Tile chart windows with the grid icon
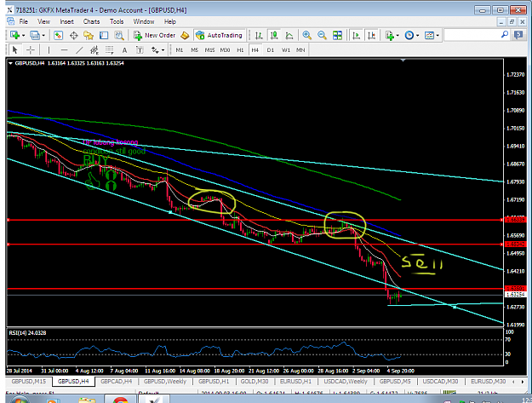The height and width of the screenshot is (403, 532). [x=337, y=35]
